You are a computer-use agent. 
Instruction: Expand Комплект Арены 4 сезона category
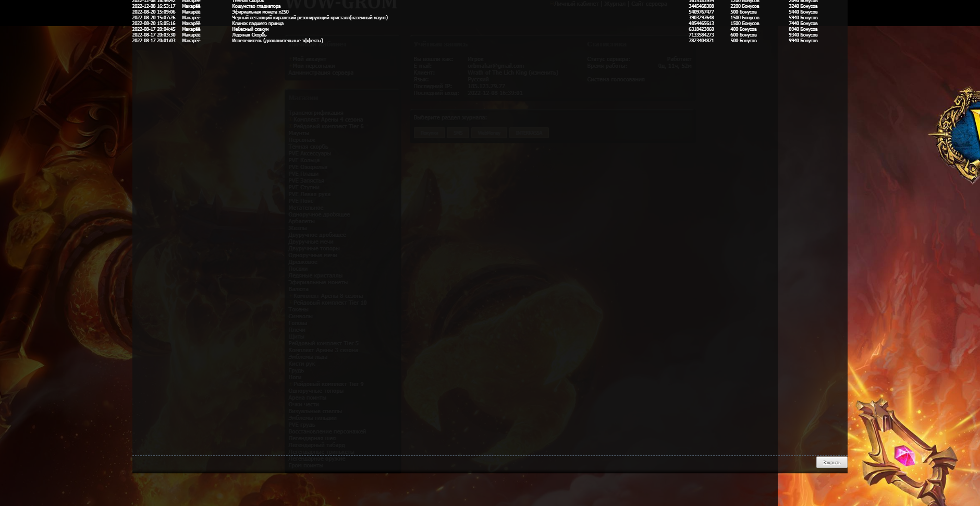pos(327,119)
